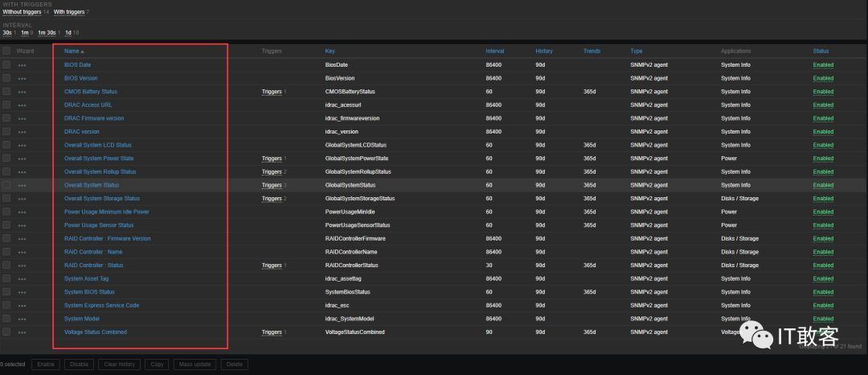Open the DRAC Access URL item
Viewport: 868px width, 375px height.
pos(88,105)
